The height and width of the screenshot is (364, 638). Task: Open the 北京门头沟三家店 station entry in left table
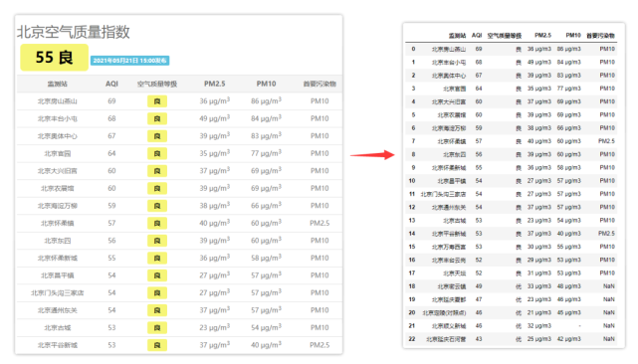58,292
